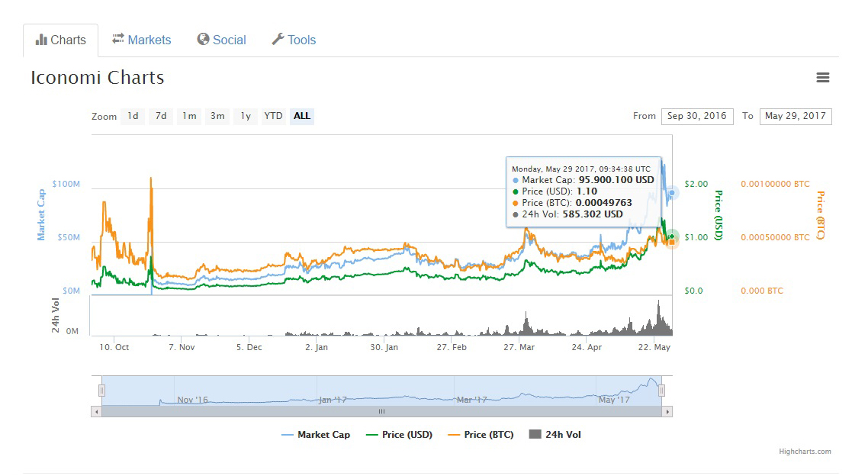Image resolution: width=868 pixels, height=476 pixels.
Task: Set zoom range to 1y
Action: click(x=246, y=116)
